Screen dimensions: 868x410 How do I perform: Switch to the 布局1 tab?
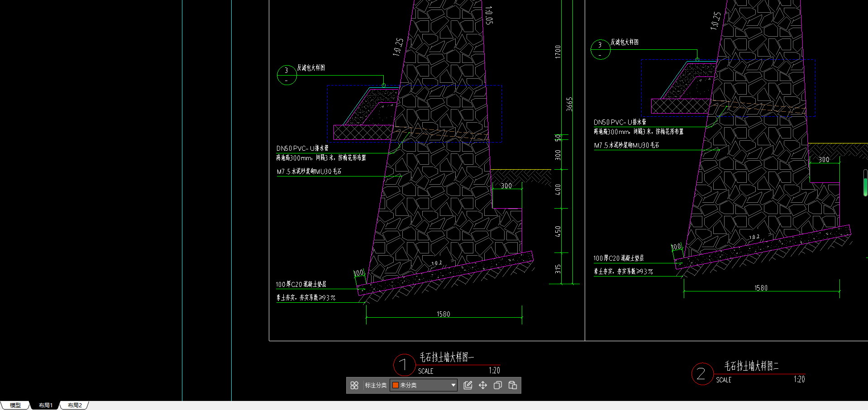click(45, 405)
